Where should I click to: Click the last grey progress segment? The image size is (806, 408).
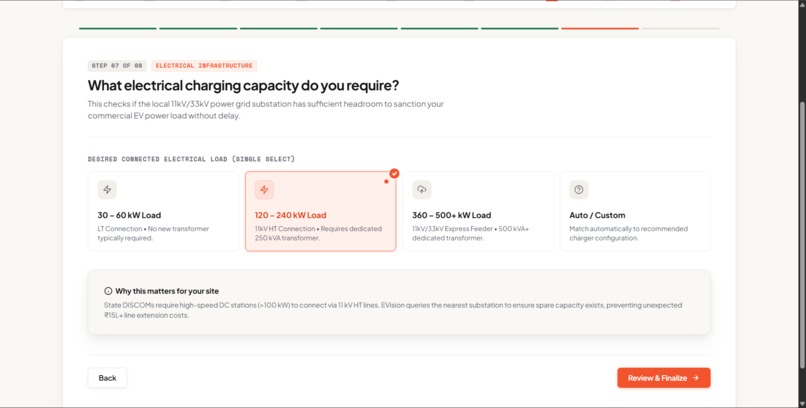[x=680, y=28]
